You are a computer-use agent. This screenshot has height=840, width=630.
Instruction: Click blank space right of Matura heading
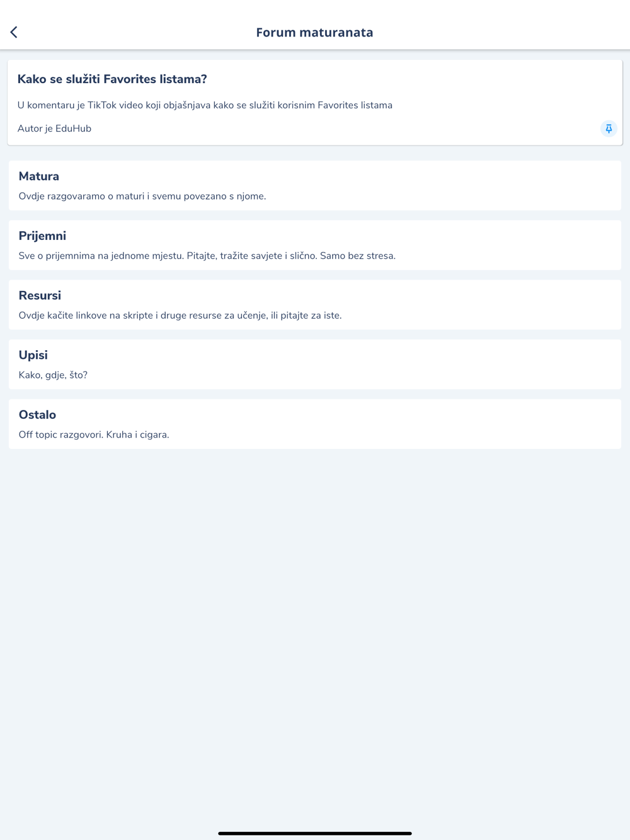tap(378, 176)
